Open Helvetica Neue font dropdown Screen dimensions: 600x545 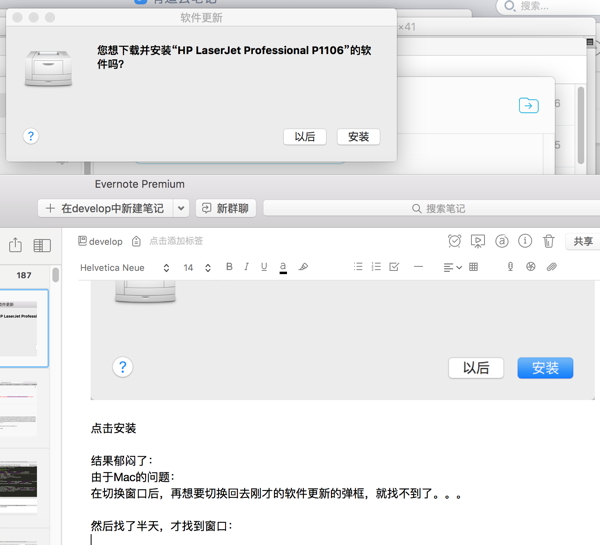[125, 268]
